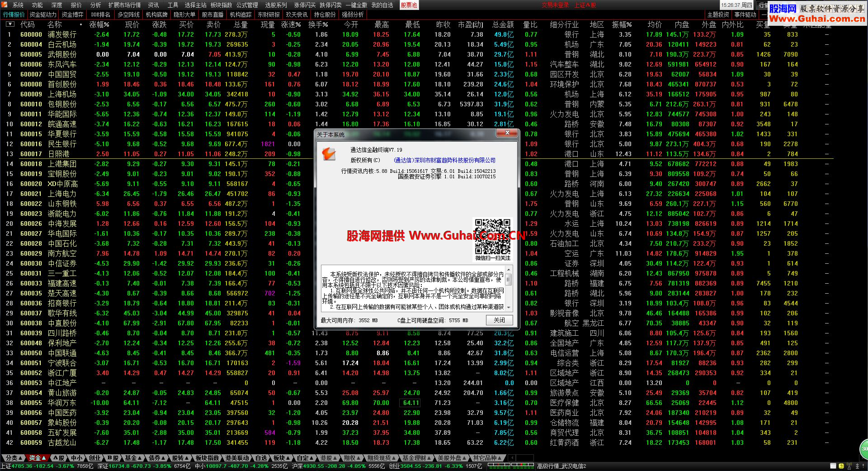Click 上证A股 label at top

pyautogui.click(x=585, y=5)
